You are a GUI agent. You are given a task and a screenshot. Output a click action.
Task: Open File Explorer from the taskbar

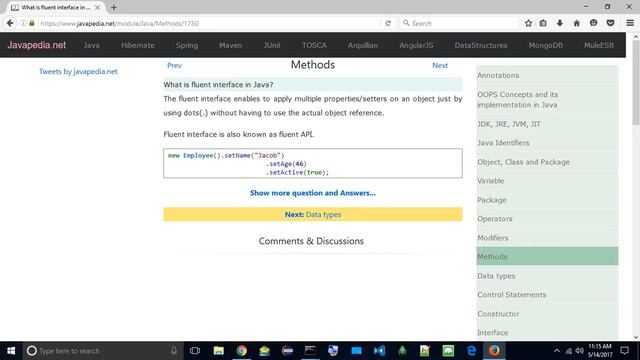coord(219,351)
